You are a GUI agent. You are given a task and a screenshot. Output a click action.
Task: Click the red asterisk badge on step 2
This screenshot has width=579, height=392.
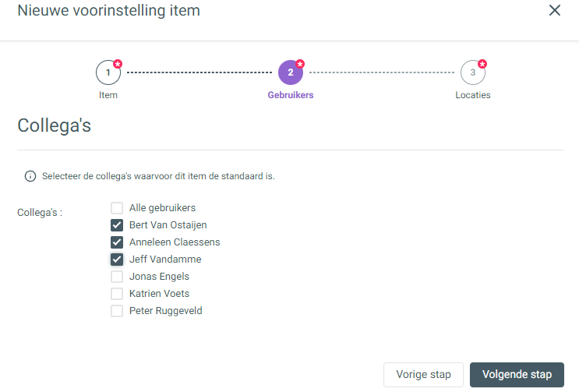pyautogui.click(x=300, y=64)
